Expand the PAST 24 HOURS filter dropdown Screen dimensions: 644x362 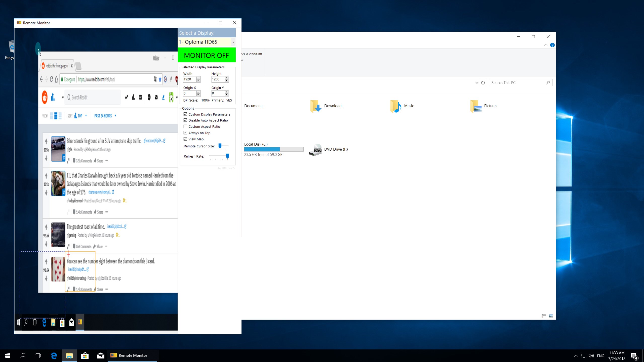[x=105, y=116]
